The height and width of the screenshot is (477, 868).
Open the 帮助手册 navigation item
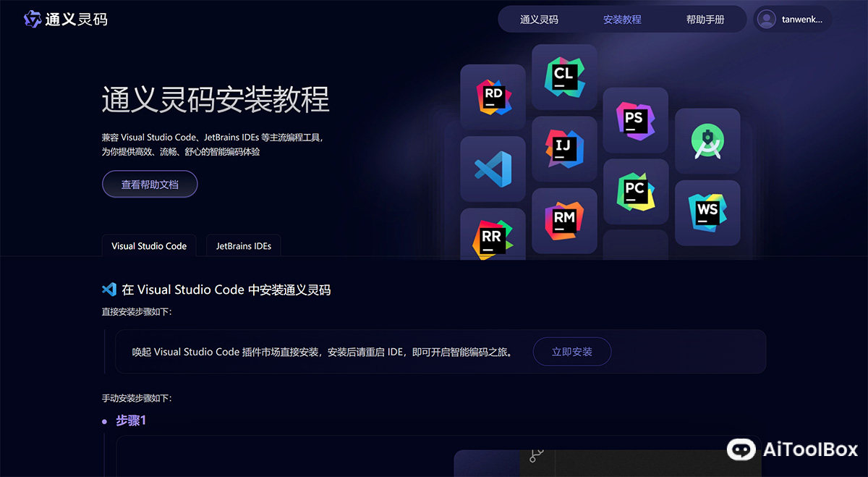pos(705,20)
